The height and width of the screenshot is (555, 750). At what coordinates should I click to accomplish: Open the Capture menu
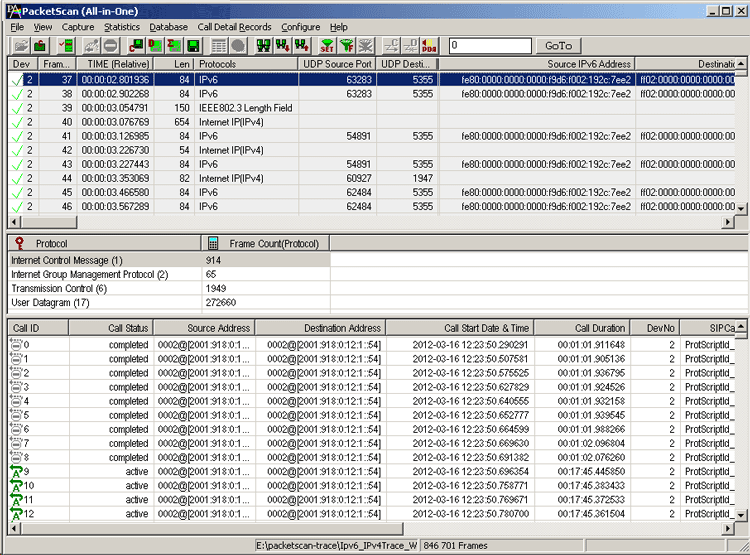78,27
